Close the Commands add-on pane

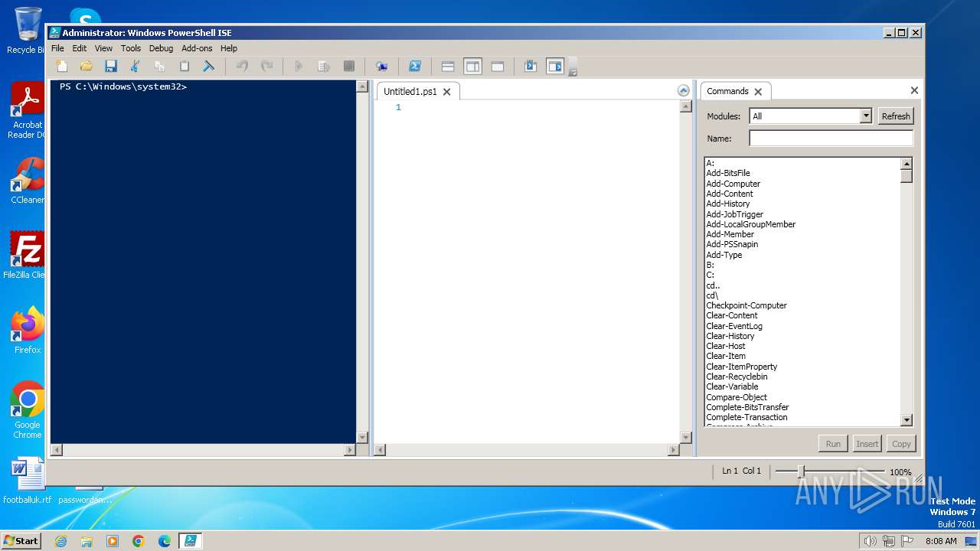[x=914, y=90]
